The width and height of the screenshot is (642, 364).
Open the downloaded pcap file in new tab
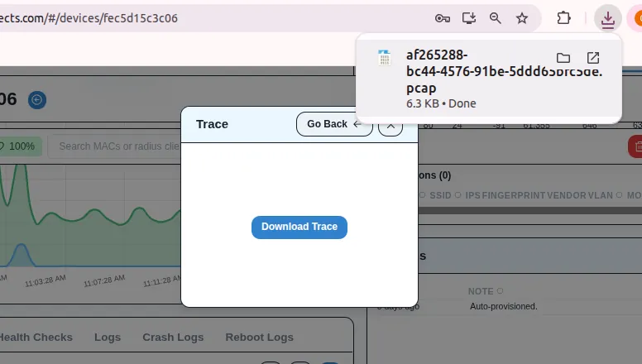(x=593, y=58)
